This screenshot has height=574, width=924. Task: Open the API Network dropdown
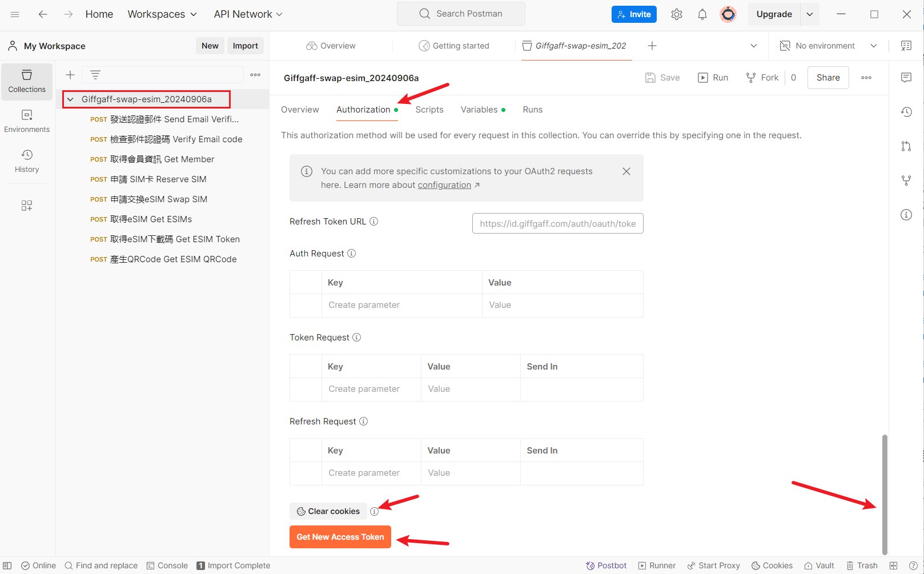248,14
